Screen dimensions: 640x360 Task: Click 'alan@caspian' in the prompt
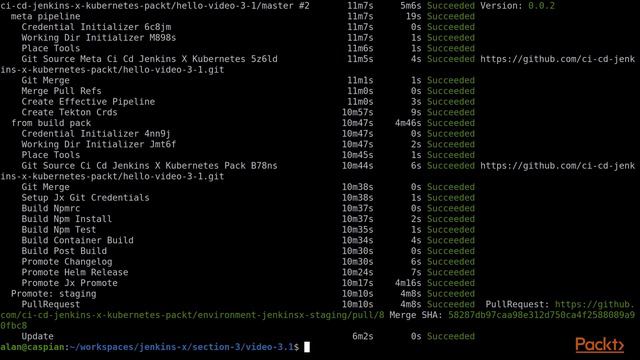(x=32, y=347)
